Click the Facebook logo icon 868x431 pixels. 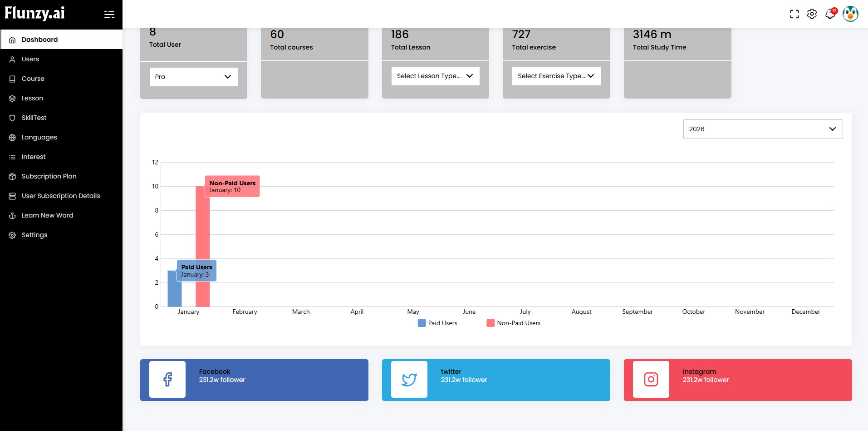(x=167, y=379)
